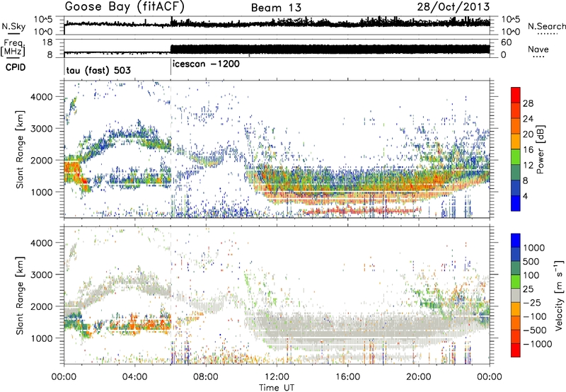This screenshot has width=566, height=392.
Task: Pick the blue top segment of the velocity colorbar
Action: click(x=516, y=240)
